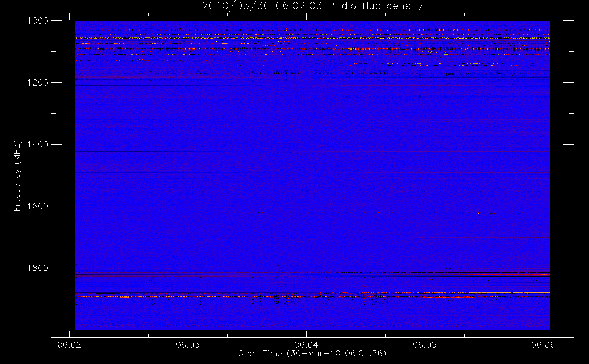Screen dimensions: 589x364
Task: Click the 06:06 time tick label
Action: point(543,345)
